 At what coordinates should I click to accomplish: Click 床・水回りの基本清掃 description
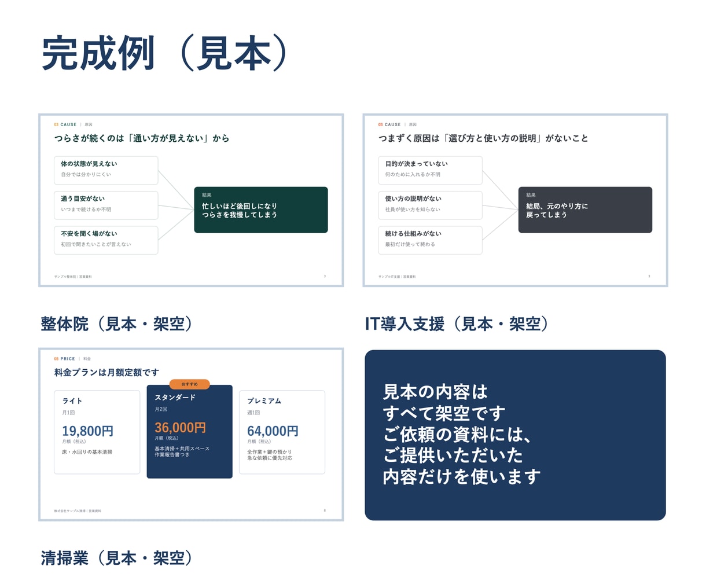87,452
